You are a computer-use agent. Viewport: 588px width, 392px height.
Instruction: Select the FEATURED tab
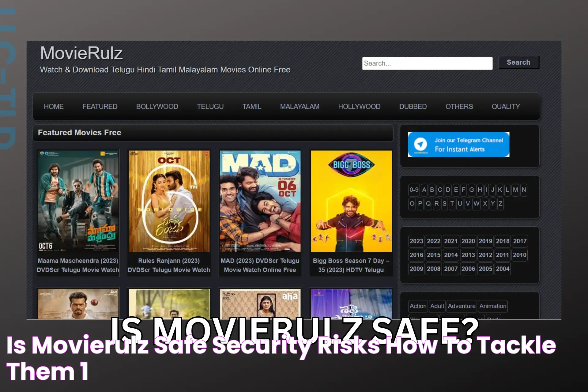pos(99,106)
